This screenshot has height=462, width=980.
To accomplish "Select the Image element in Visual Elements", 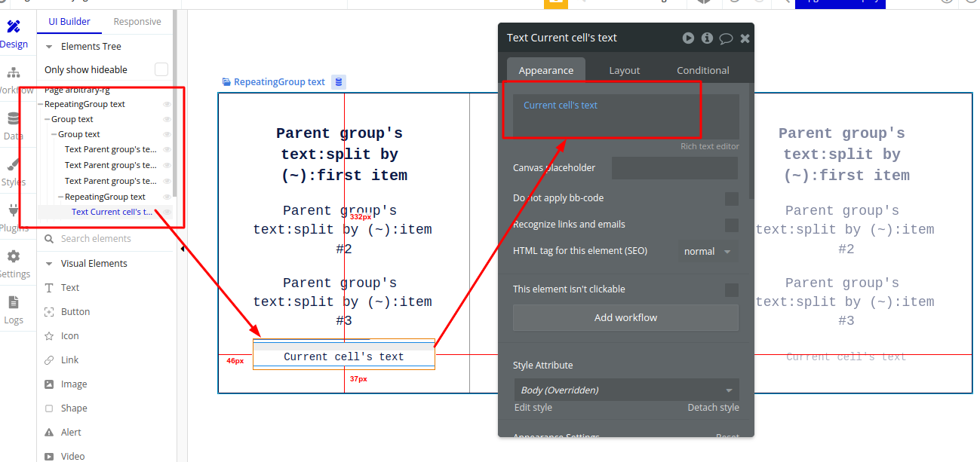I will (73, 384).
